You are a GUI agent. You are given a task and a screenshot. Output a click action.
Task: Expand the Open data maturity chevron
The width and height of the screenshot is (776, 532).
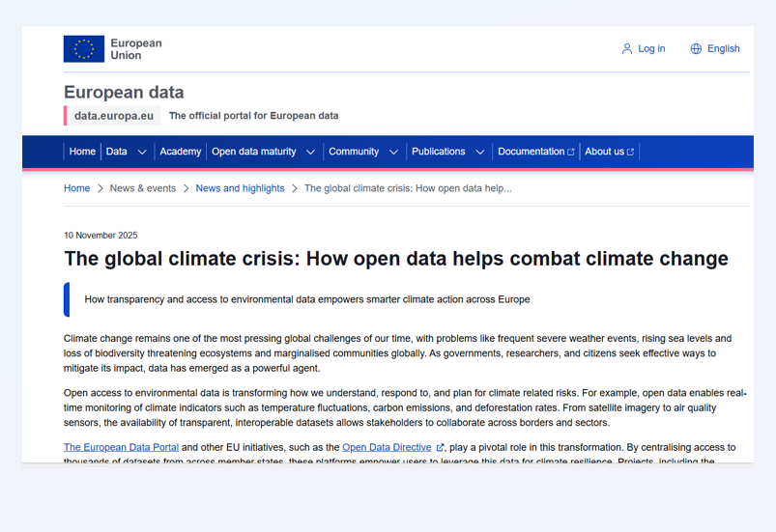tap(310, 153)
